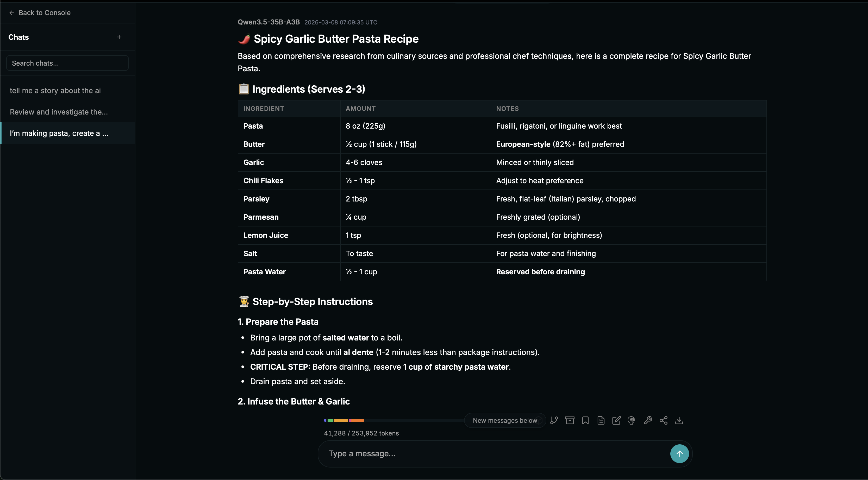Fork the conversation with the branch icon
This screenshot has width=868, height=480.
[x=554, y=420]
